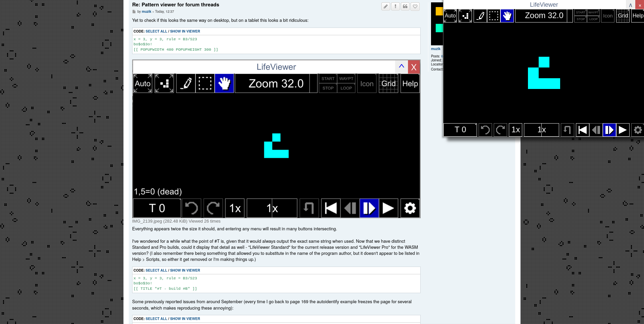This screenshot has height=324, width=644.
Task: Toggle Icon display in popup LifeViewer
Action: pyautogui.click(x=608, y=16)
